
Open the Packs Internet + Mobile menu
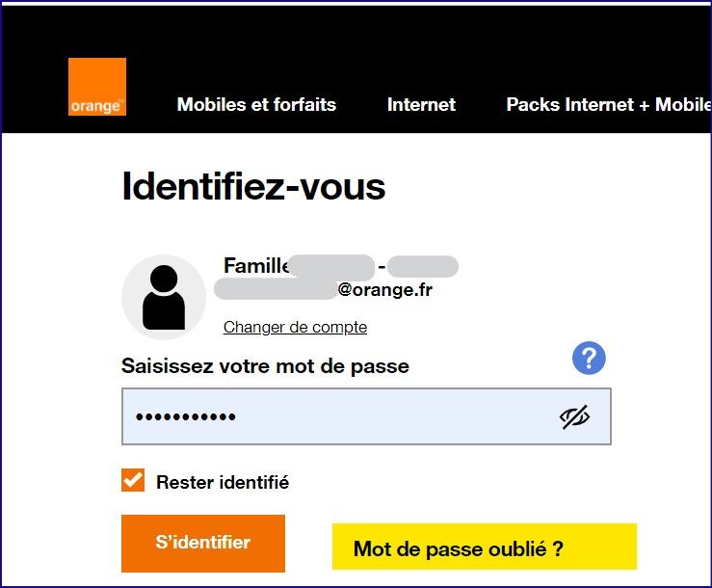point(608,105)
